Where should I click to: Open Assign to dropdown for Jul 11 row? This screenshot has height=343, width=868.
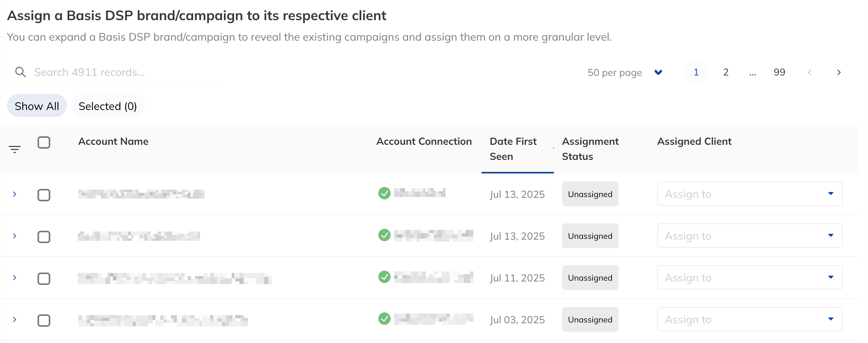click(750, 278)
